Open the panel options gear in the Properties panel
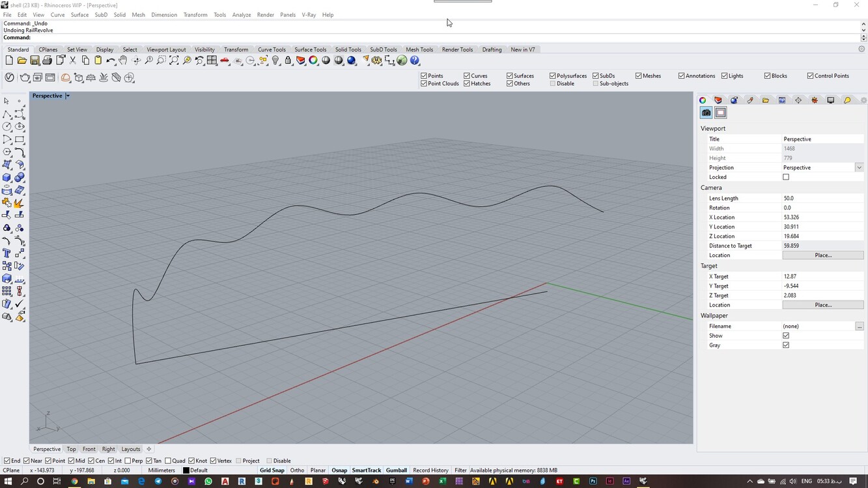Viewport: 868px width, 488px height. [x=864, y=100]
